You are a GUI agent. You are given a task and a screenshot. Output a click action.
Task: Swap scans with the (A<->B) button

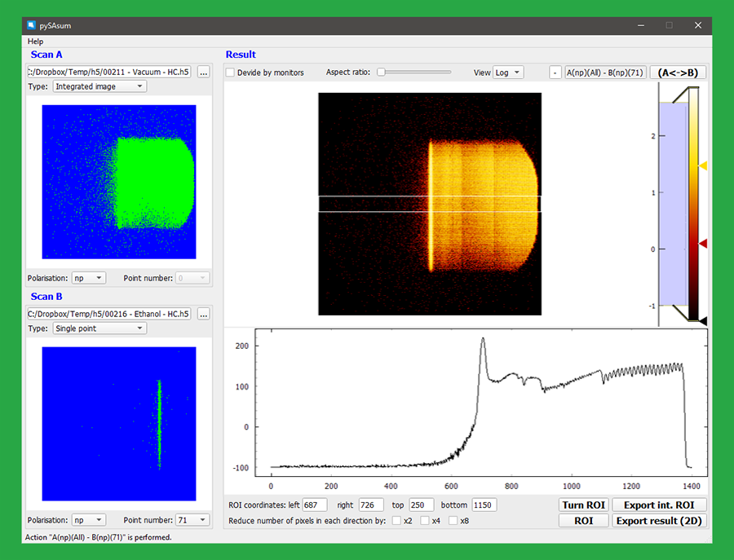pos(678,73)
